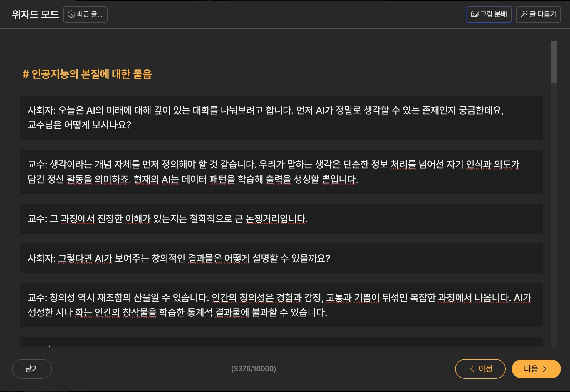This screenshot has width=570, height=392.
Task: Grab the vertical scrollbar thumb
Action: tap(554, 62)
